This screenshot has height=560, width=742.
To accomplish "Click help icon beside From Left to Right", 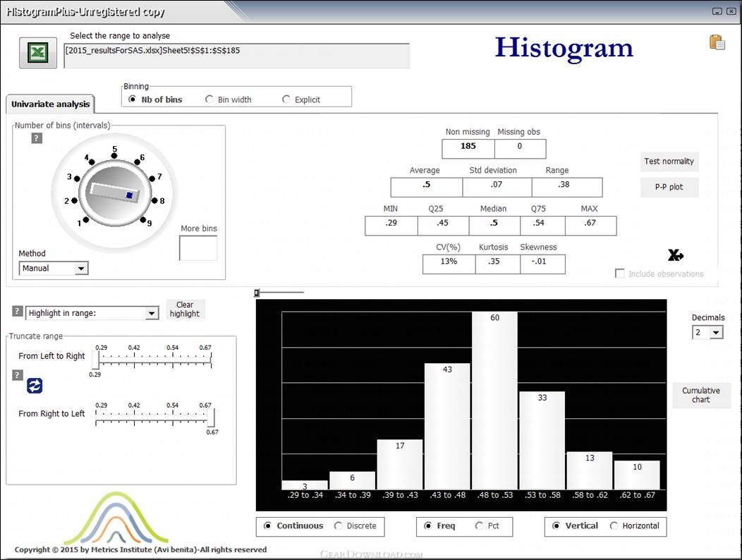I will [18, 374].
